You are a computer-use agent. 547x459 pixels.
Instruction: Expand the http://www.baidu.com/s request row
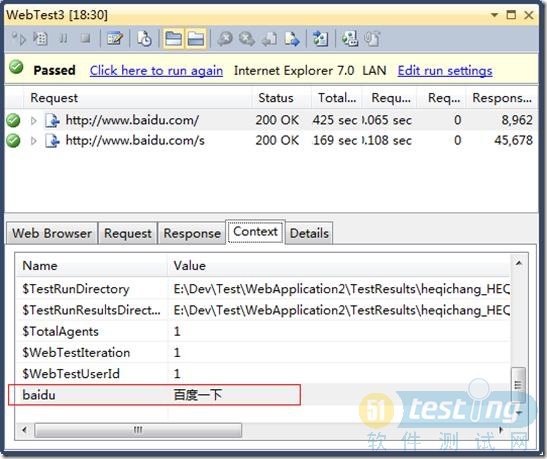(x=33, y=141)
